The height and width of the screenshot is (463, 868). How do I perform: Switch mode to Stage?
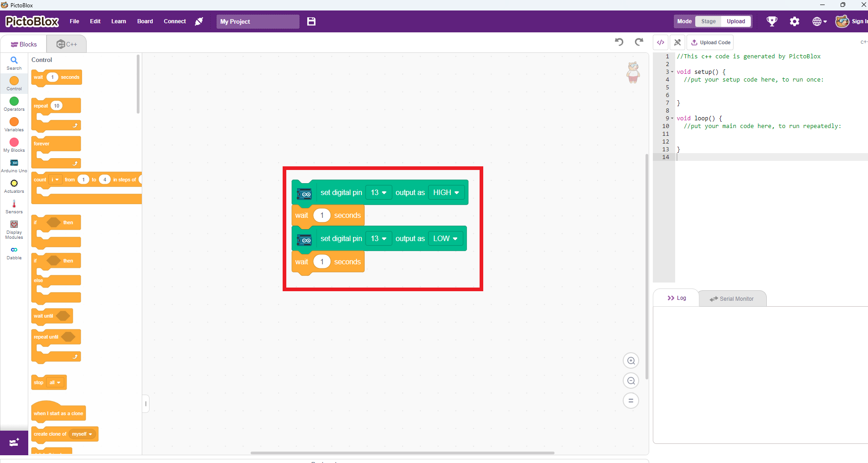(708, 21)
